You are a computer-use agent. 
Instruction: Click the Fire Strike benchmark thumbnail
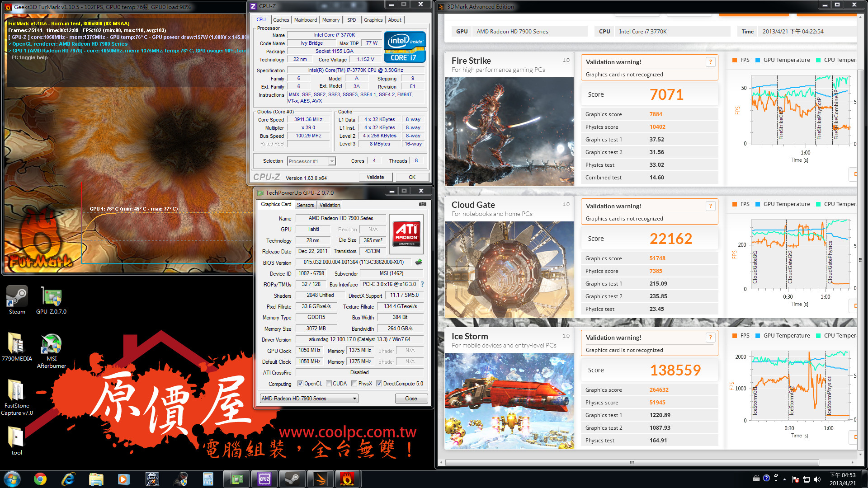[509, 131]
